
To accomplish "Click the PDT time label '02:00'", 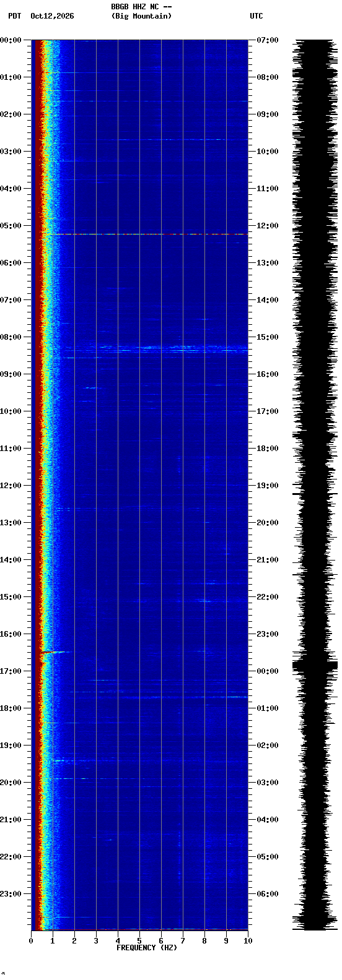I will coord(11,114).
